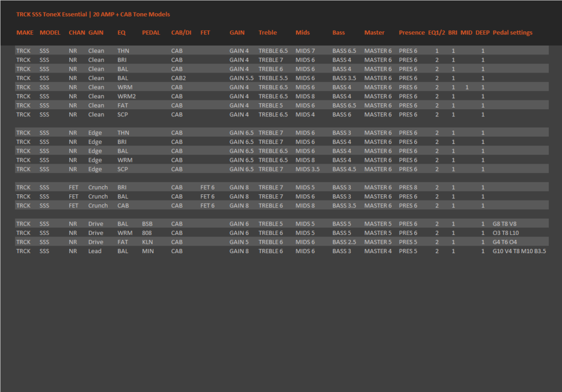Select the Presence column header

coord(412,32)
